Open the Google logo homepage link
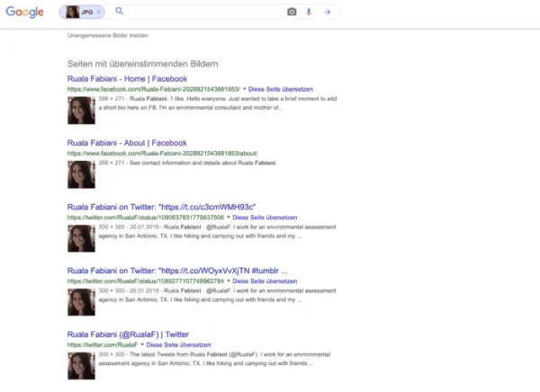The height and width of the screenshot is (392, 540). [x=25, y=12]
